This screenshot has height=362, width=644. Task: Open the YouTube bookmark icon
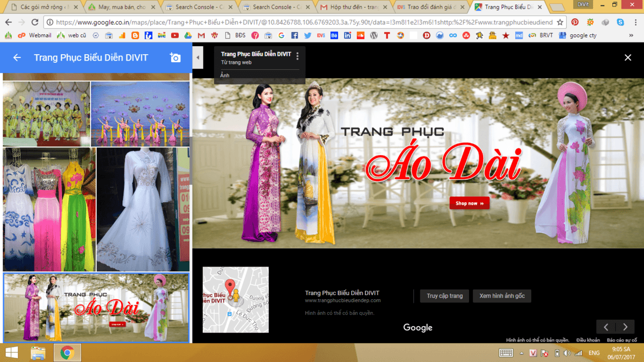coord(175,35)
